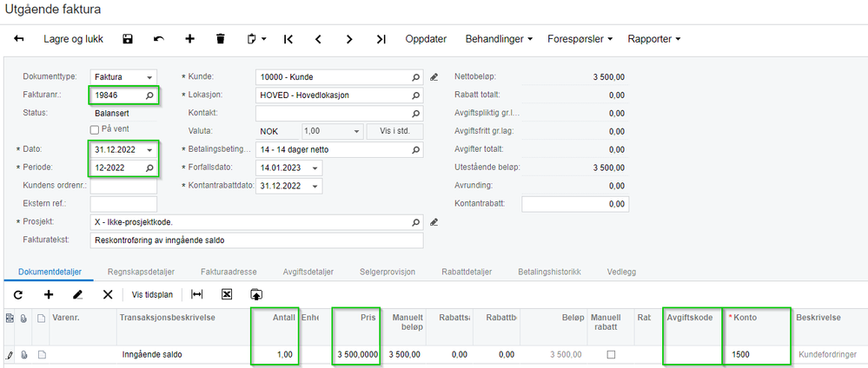Click the Oppdater button
Image resolution: width=868 pixels, height=368 pixels.
coord(426,39)
